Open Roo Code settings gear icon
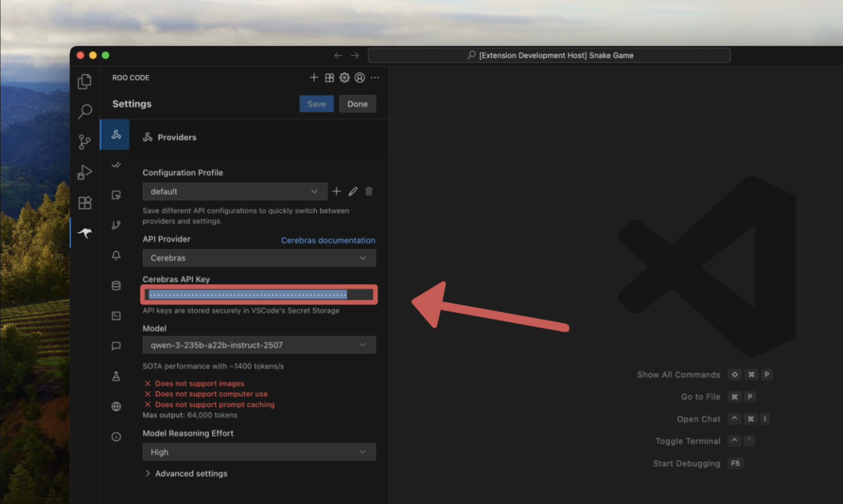The image size is (843, 504). [x=344, y=78]
